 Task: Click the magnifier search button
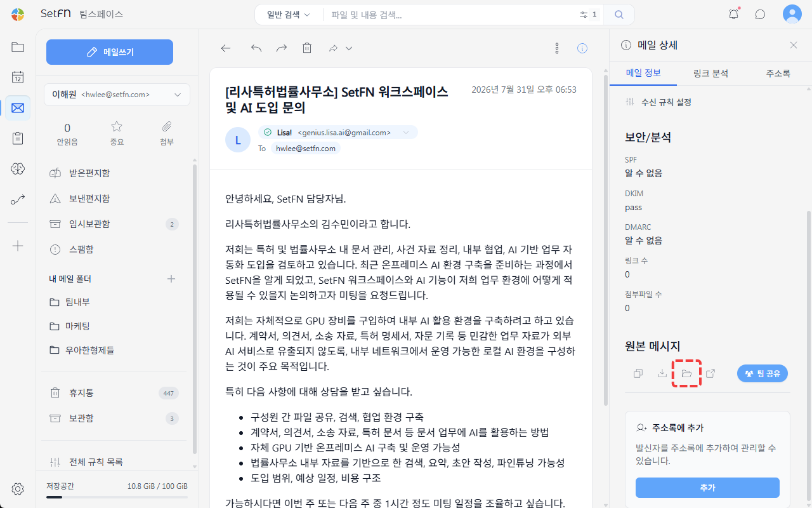[x=619, y=14]
